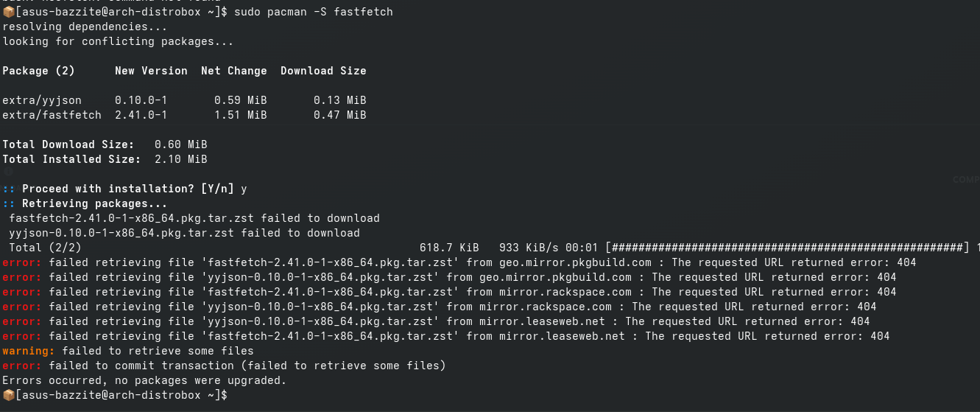Click the blue double-colon before 'Retrieving packages'
The image size is (980, 412).
(9, 204)
